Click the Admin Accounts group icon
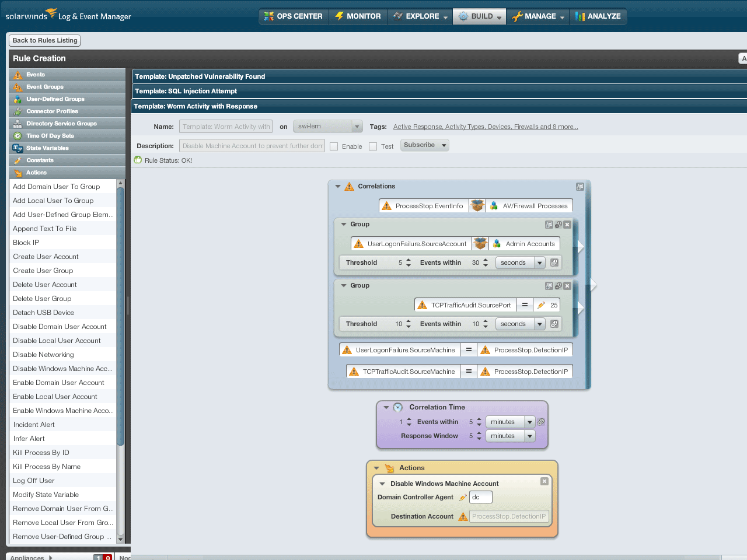The width and height of the screenshot is (747, 560). 497,244
